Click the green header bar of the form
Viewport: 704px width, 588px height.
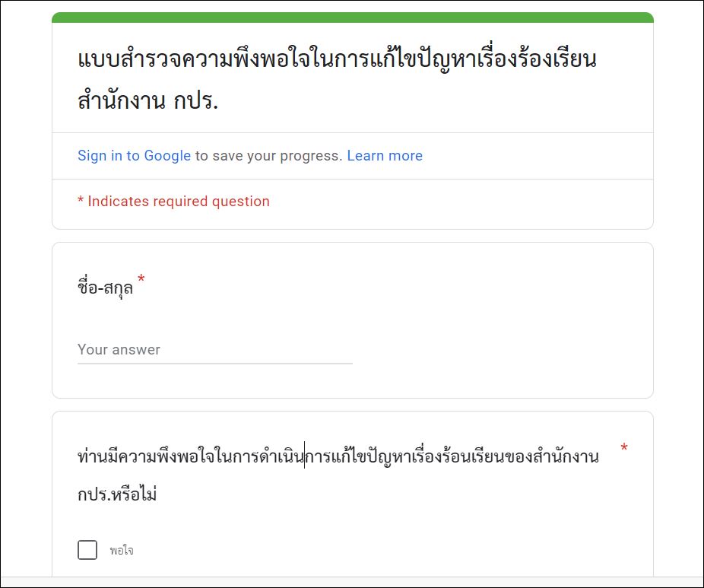click(352, 14)
